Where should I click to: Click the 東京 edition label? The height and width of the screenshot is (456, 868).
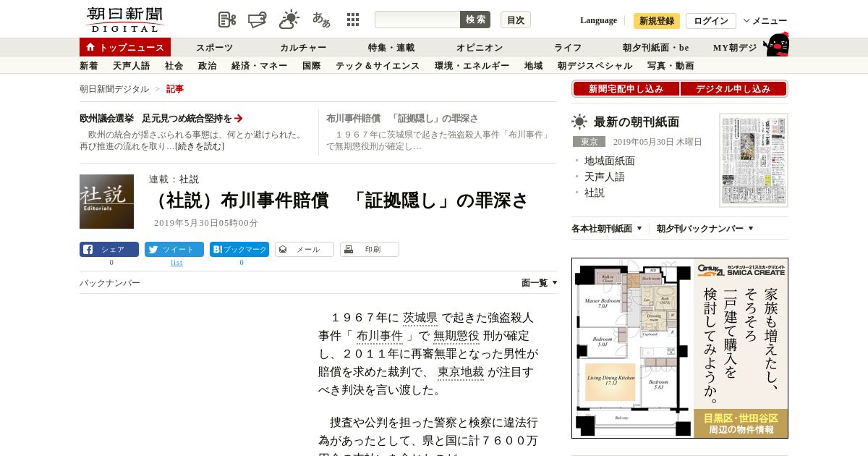589,142
